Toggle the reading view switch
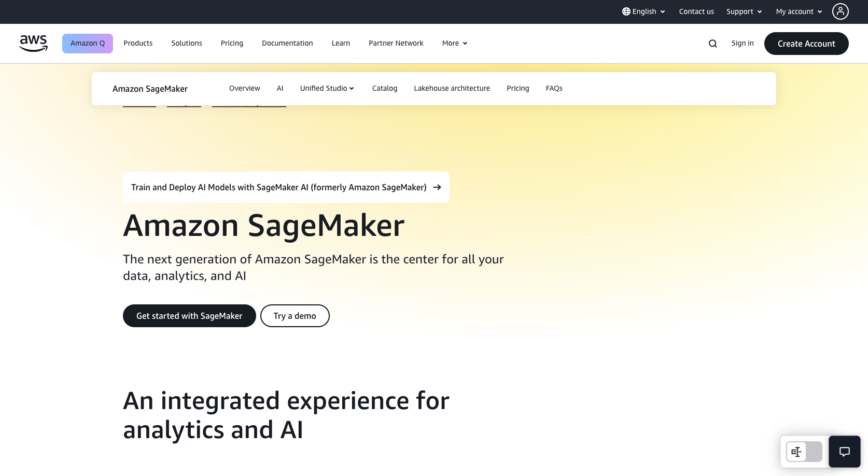Screen dimensions: 868x476 [x=804, y=452]
